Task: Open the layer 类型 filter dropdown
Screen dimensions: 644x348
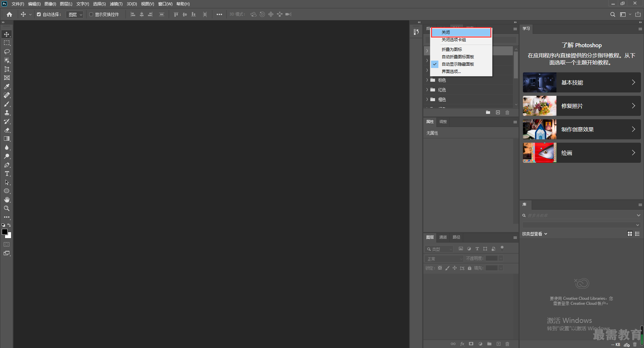Action: (439, 249)
